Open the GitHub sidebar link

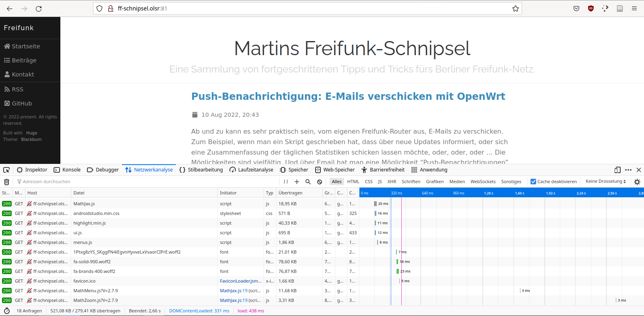tap(18, 103)
